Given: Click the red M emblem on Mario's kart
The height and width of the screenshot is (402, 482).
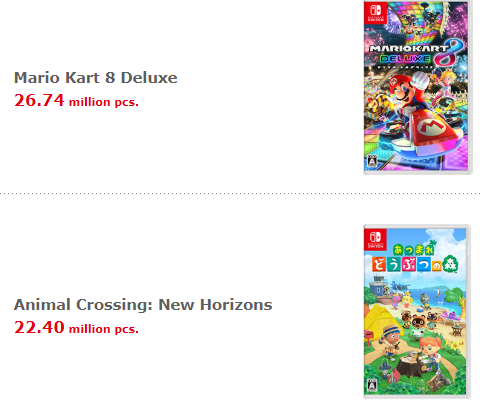Looking at the screenshot, I should 432,127.
